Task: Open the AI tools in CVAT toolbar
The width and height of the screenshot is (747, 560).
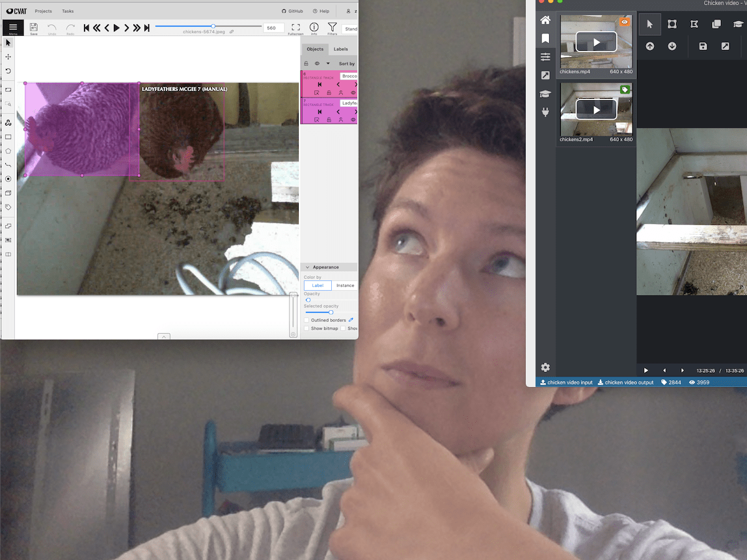Action: 8,122
